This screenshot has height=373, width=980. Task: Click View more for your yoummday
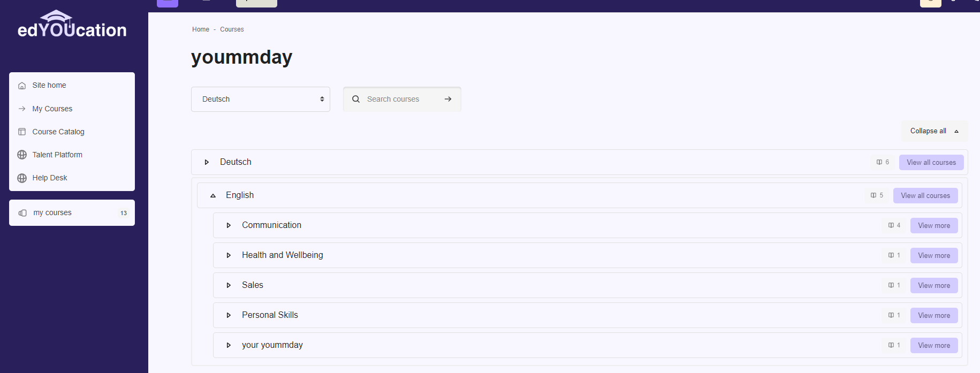(x=934, y=345)
